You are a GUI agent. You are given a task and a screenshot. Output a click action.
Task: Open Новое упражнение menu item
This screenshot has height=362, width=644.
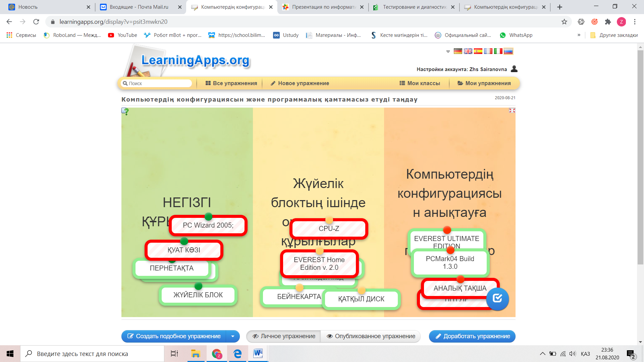click(x=300, y=83)
